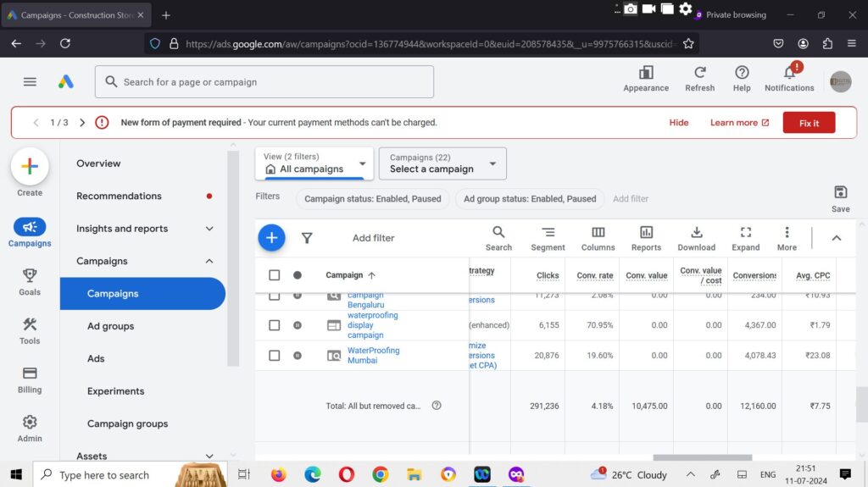Open Recommendations in the sidebar
The width and height of the screenshot is (868, 487).
[119, 196]
